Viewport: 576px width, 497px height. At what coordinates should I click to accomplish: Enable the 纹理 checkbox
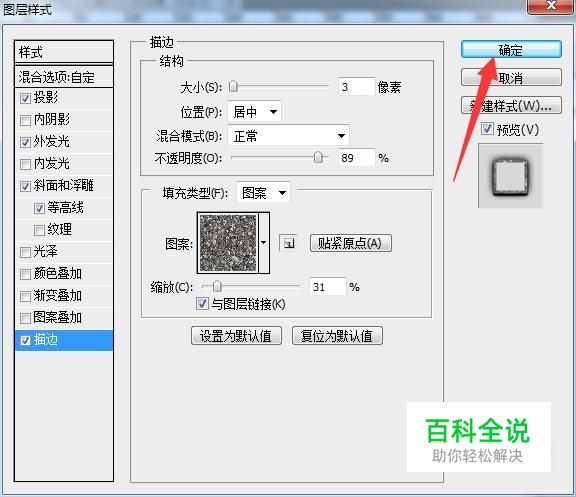click(x=39, y=230)
